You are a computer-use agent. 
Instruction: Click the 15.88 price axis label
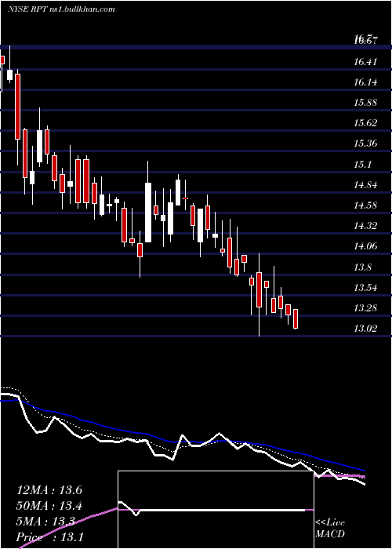(x=366, y=104)
